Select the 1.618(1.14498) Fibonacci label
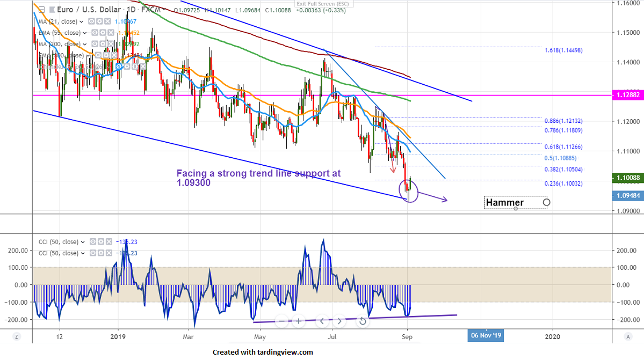 [x=563, y=50]
